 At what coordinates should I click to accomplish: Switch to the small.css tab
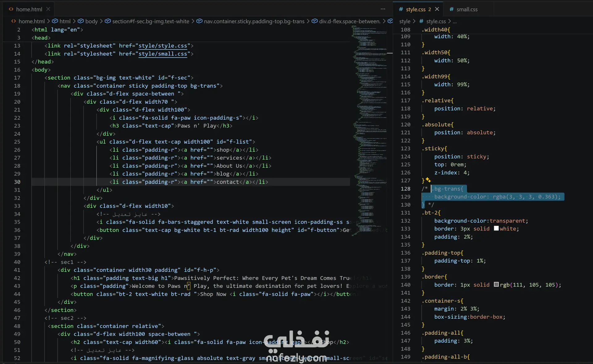point(467,9)
